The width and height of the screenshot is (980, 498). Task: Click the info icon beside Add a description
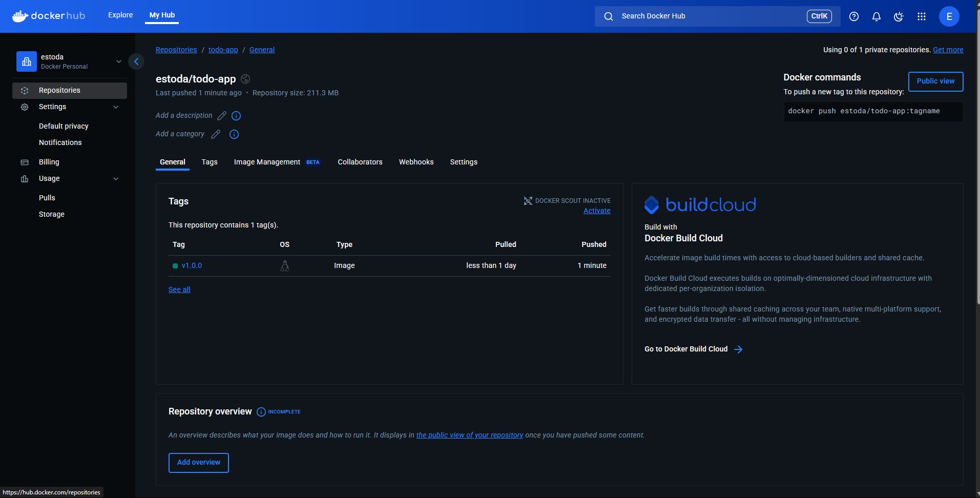236,116
